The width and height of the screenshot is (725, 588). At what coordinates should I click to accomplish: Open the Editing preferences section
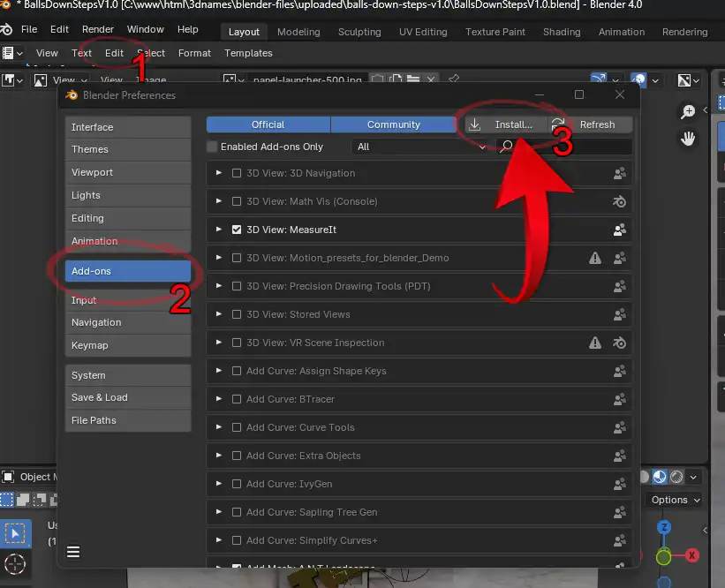(128, 218)
